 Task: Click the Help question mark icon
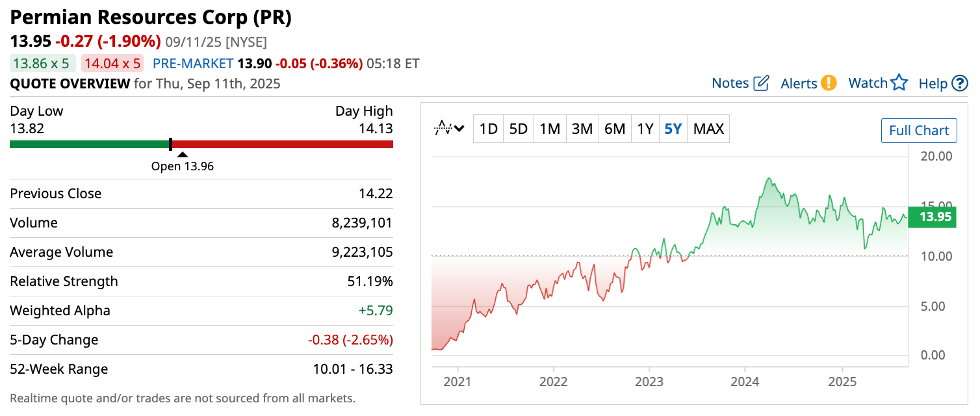point(960,83)
